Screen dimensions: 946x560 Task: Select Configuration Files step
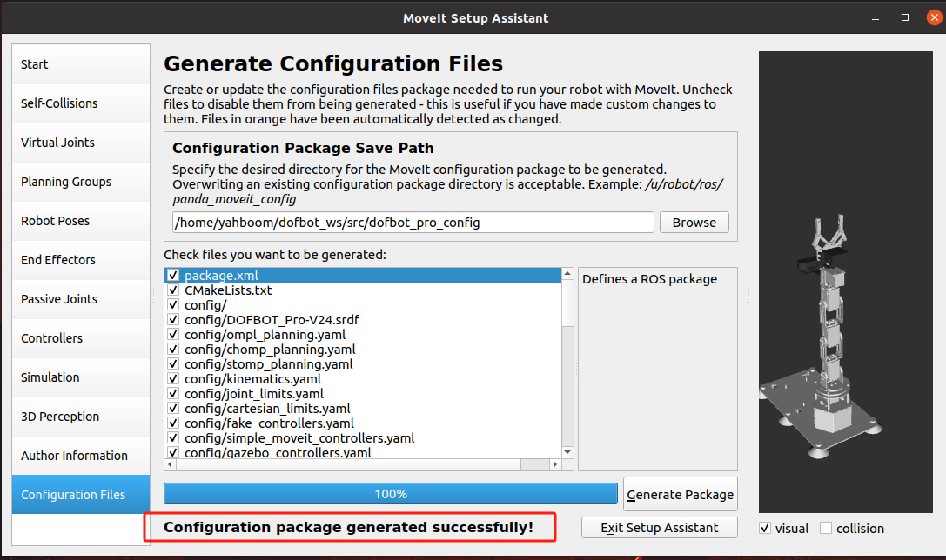[x=81, y=494]
